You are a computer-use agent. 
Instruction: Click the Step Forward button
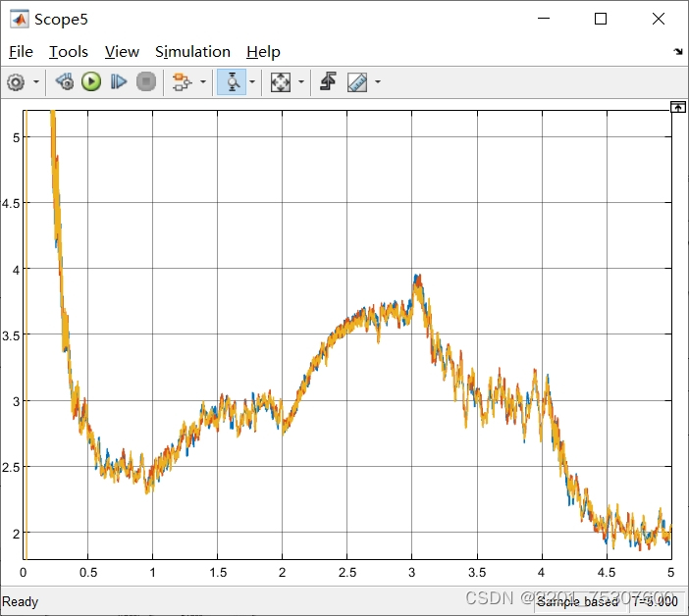coord(118,81)
